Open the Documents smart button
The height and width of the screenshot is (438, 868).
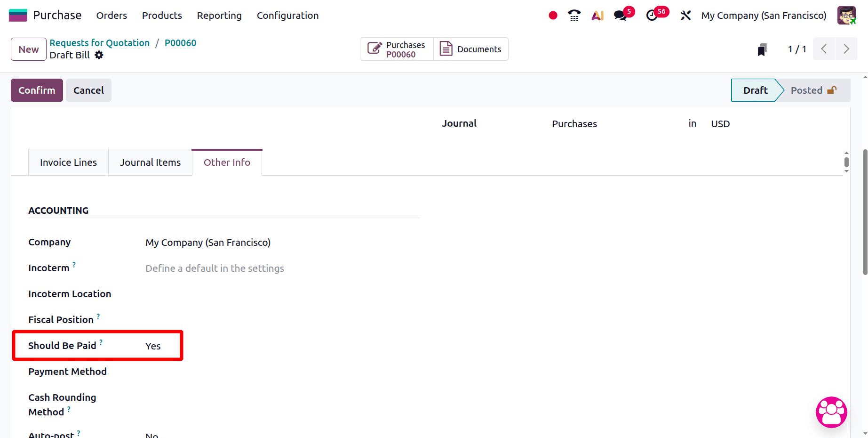coord(470,49)
